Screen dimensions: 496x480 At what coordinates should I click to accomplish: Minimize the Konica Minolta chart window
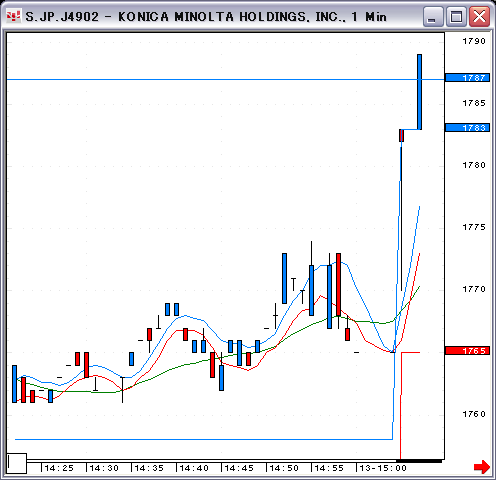[433, 16]
